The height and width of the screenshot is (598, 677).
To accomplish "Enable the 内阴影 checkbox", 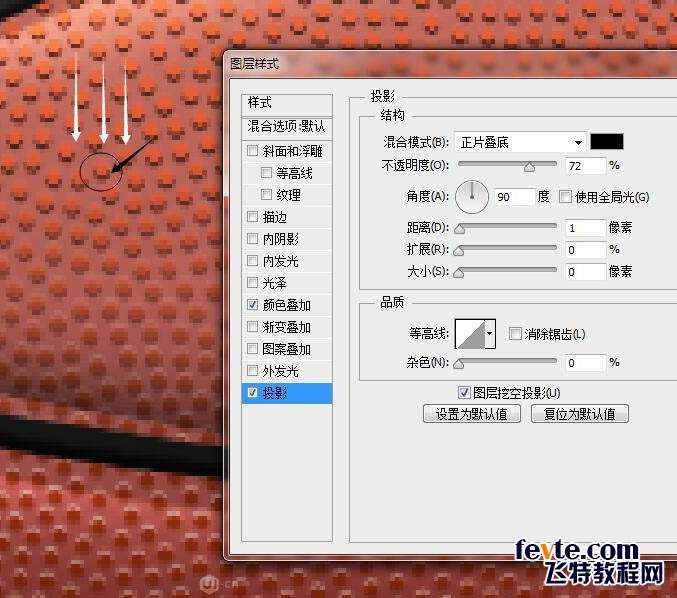I will coord(252,239).
